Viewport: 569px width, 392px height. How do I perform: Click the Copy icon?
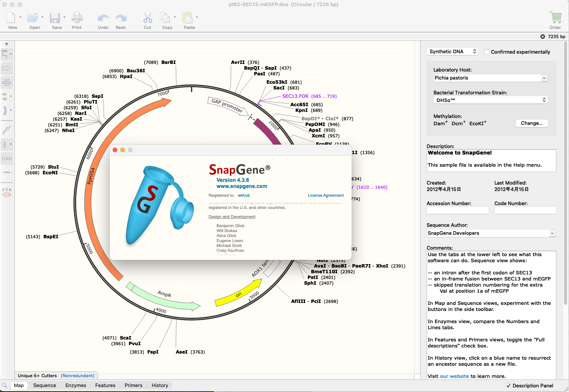tap(165, 18)
